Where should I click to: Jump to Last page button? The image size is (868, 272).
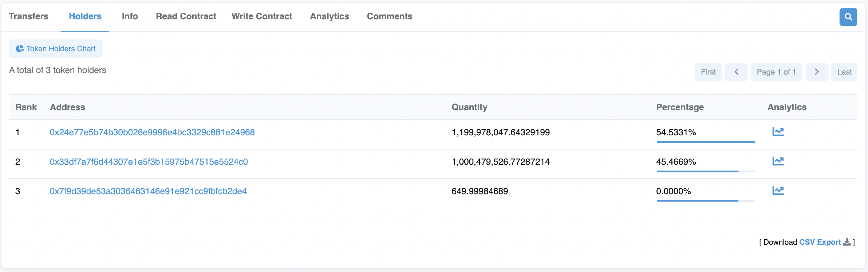point(844,72)
